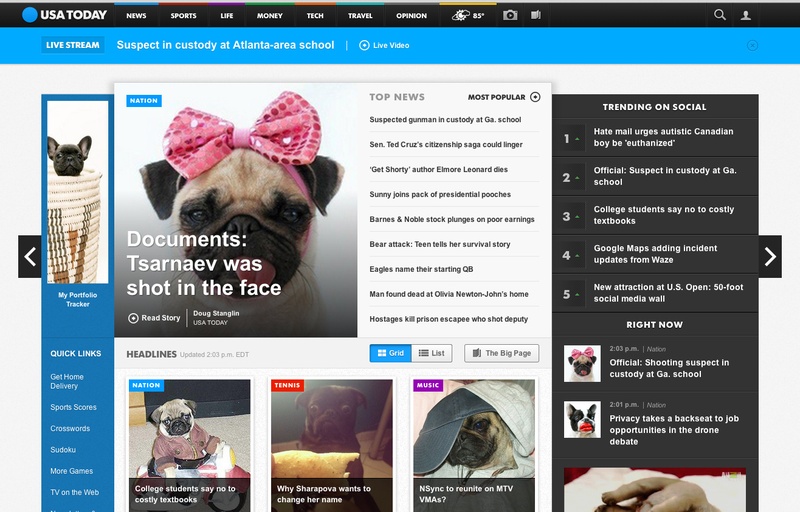Click the Read Story circle icon
This screenshot has width=800, height=512.
[x=133, y=318]
